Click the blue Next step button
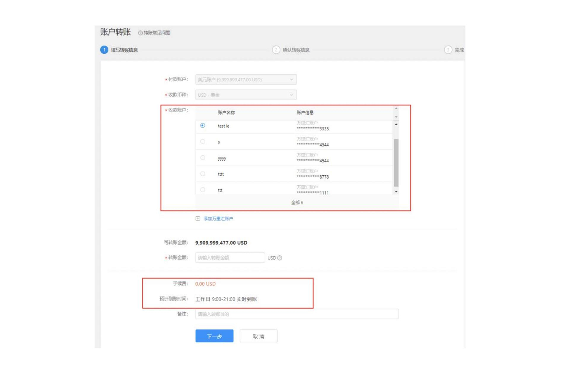588x370 pixels. [x=214, y=336]
